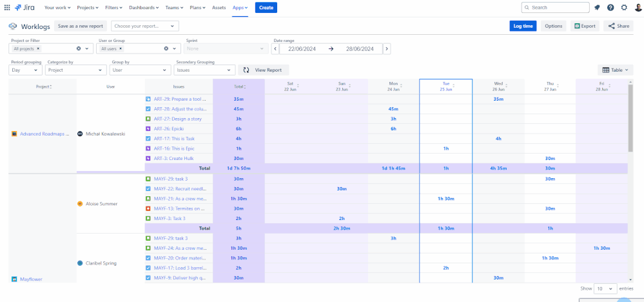
Task: Click the user profile avatar
Action: pyautogui.click(x=638, y=8)
